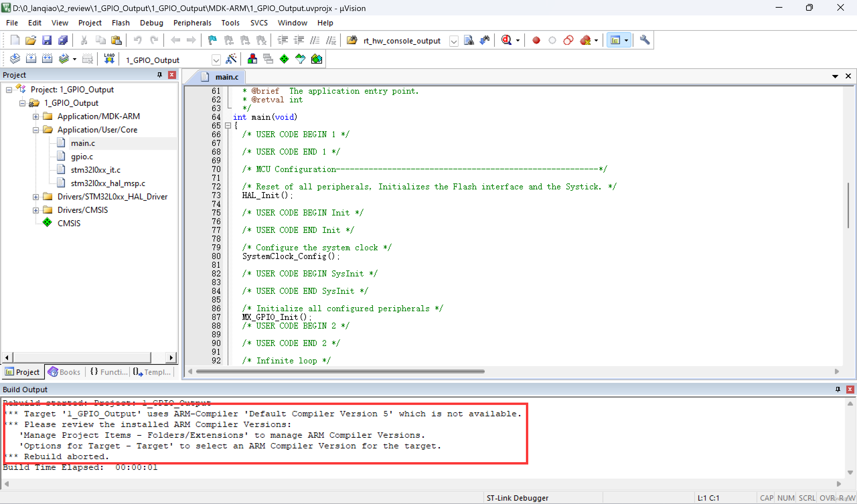Open Manage Project Items

coord(252,59)
